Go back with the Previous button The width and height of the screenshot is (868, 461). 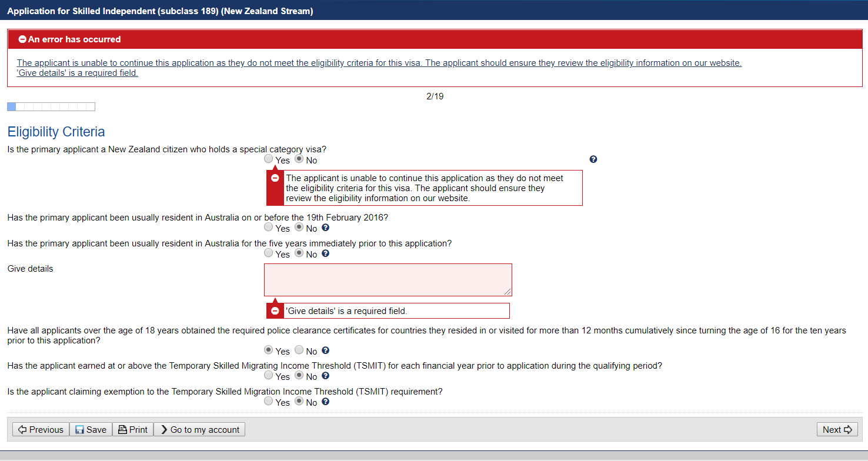click(41, 430)
